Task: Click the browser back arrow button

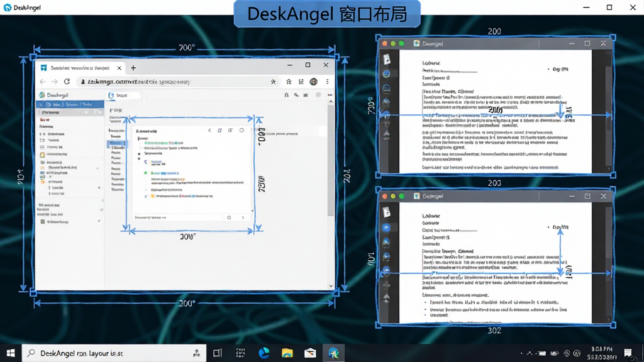Action: [43, 82]
